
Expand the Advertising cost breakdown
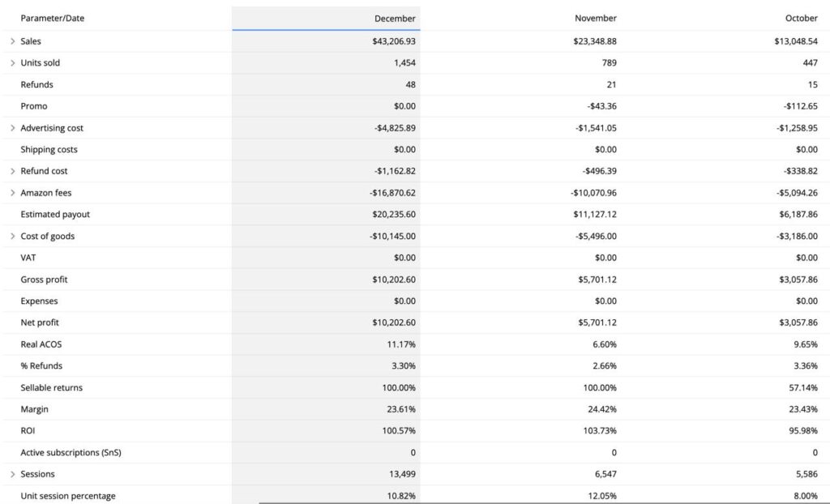(12, 128)
